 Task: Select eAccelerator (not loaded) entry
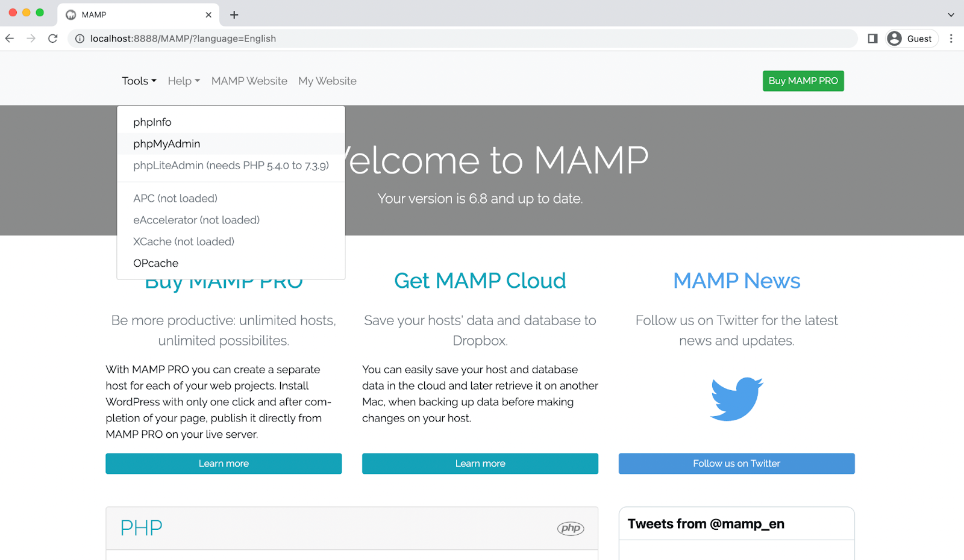pyautogui.click(x=231, y=220)
